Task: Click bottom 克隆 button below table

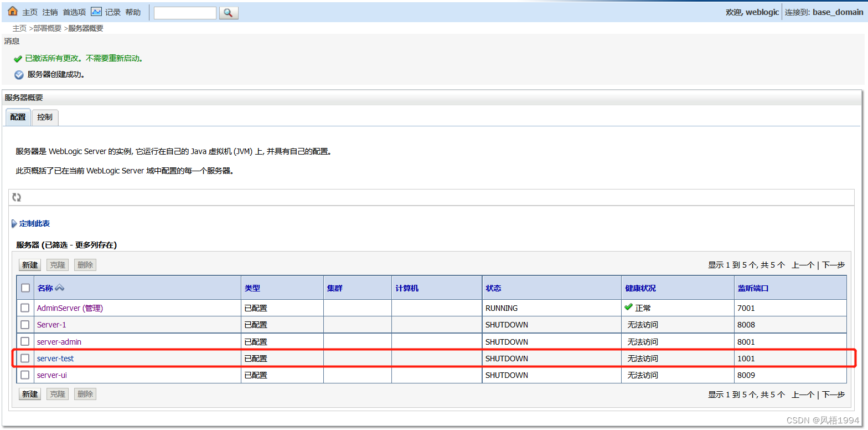Action: [58, 394]
